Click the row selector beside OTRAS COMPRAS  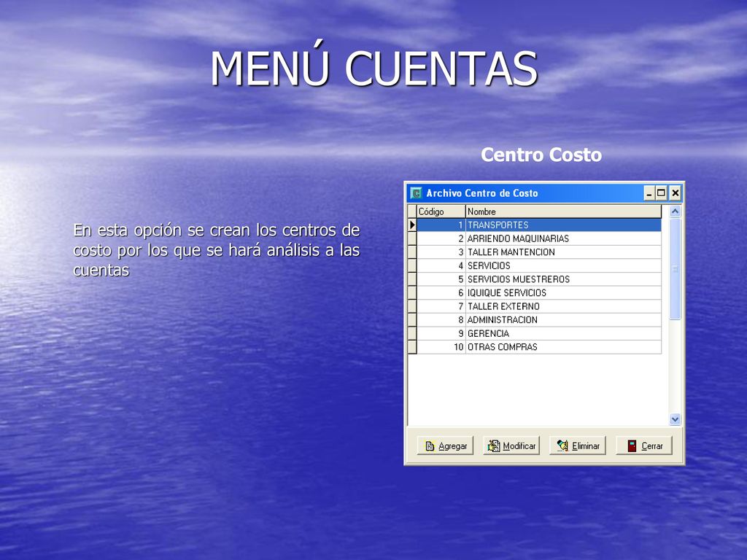(413, 347)
